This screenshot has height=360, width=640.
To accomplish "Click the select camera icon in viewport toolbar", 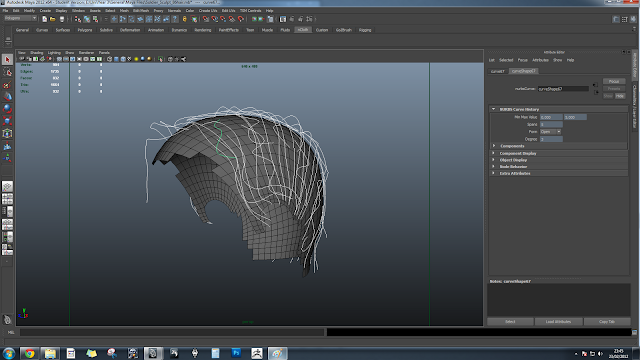I will (x=22, y=59).
